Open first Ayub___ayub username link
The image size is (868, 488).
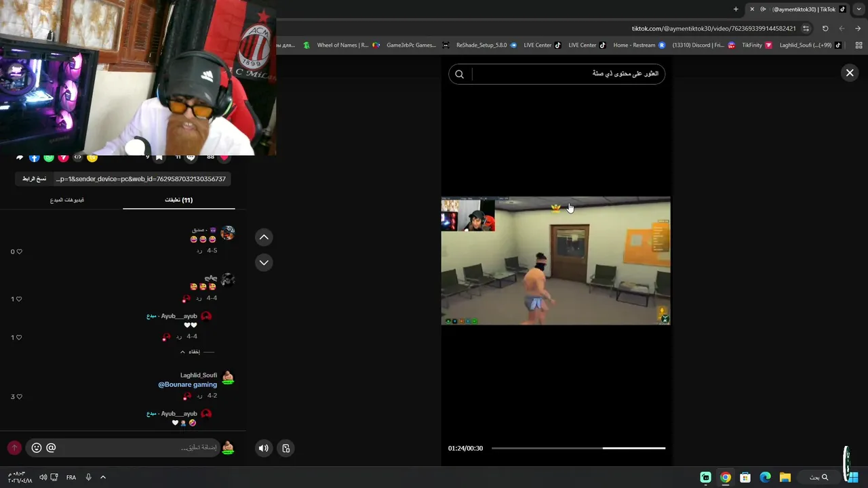(x=179, y=316)
